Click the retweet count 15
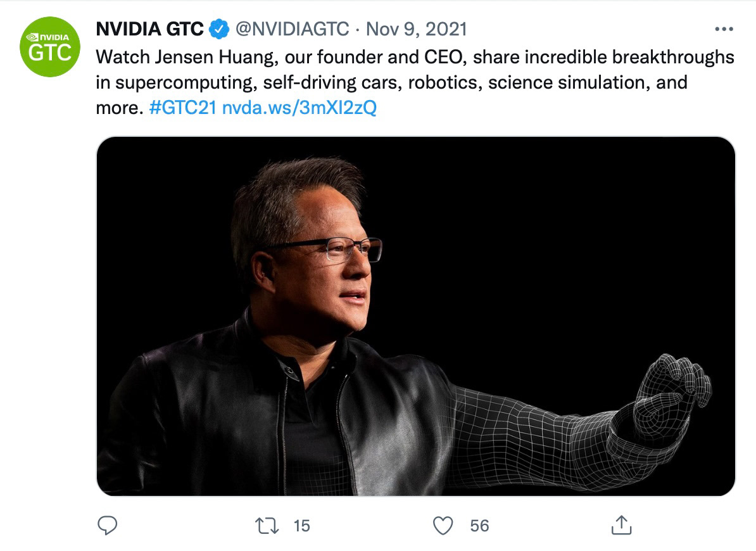756x551 pixels. click(301, 526)
